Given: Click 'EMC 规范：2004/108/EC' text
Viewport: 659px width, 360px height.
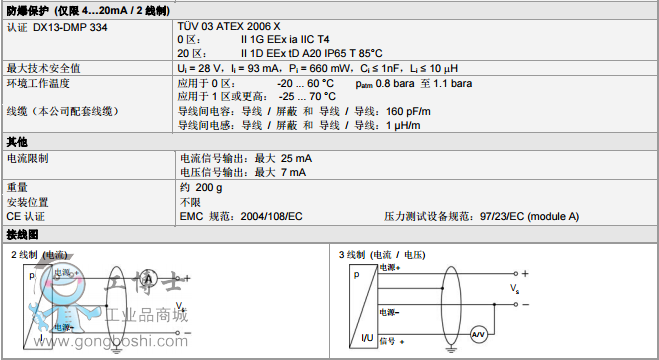Looking at the screenshot, I should pyautogui.click(x=241, y=217).
